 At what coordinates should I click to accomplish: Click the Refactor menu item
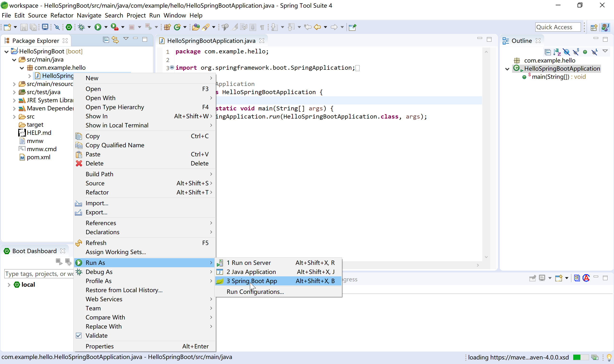tap(97, 192)
